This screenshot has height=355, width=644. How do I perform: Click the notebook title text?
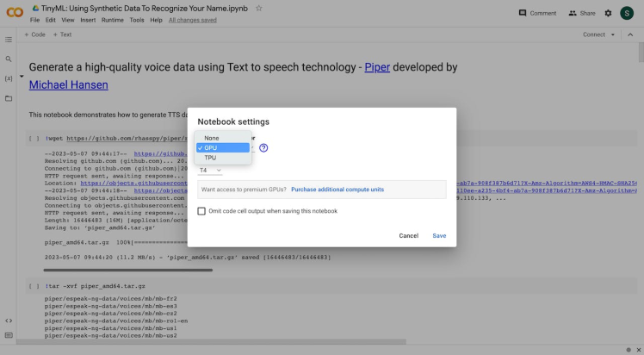click(x=145, y=9)
